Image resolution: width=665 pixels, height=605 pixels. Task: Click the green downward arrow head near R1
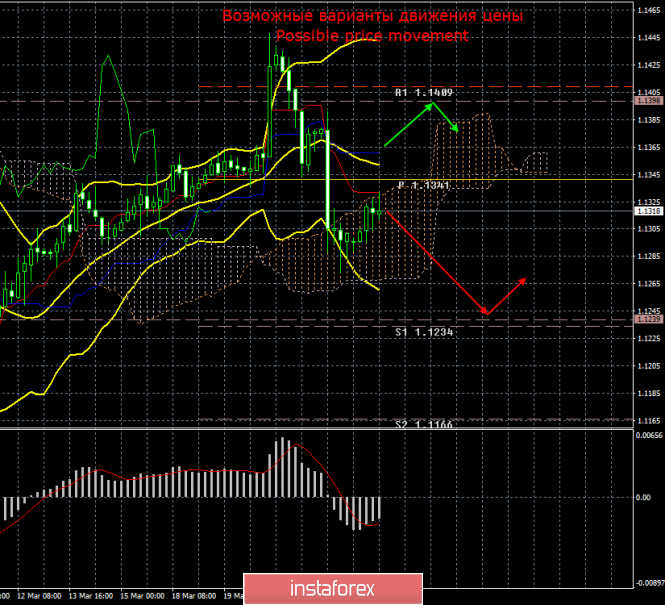[x=455, y=129]
